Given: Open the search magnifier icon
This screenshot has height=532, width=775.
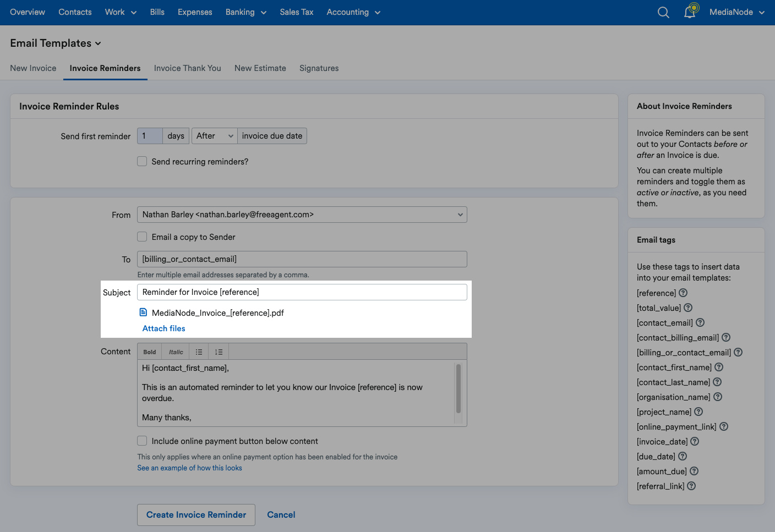Looking at the screenshot, I should [x=663, y=12].
